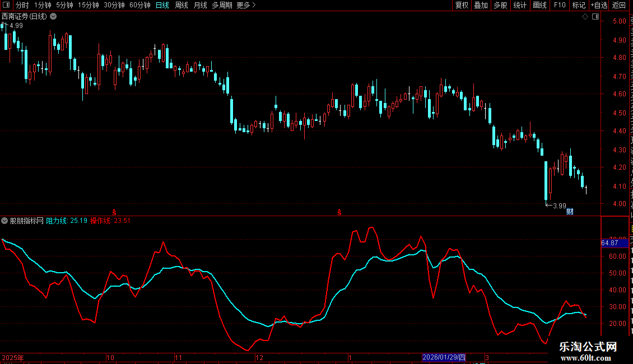The height and width of the screenshot is (364, 633).
Task: Activate the 画线 drawing tool
Action: tap(540, 5)
